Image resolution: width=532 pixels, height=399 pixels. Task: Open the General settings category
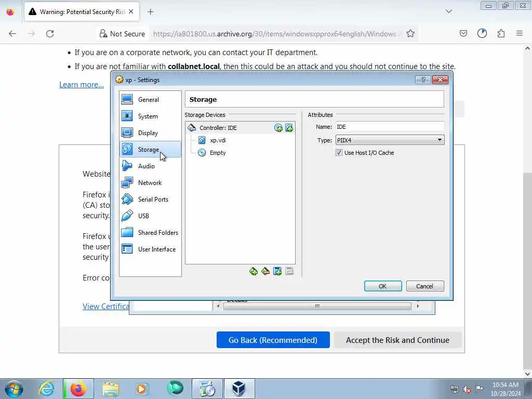pyautogui.click(x=150, y=99)
